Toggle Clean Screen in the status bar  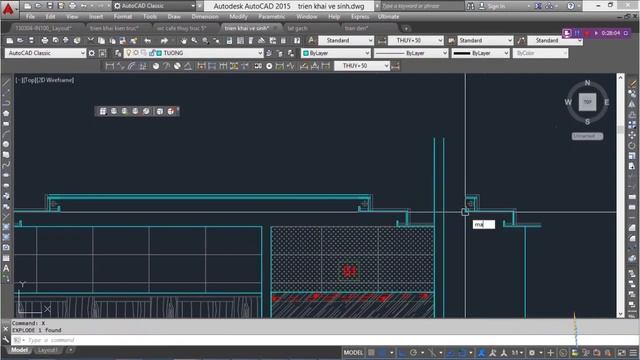(x=622, y=353)
